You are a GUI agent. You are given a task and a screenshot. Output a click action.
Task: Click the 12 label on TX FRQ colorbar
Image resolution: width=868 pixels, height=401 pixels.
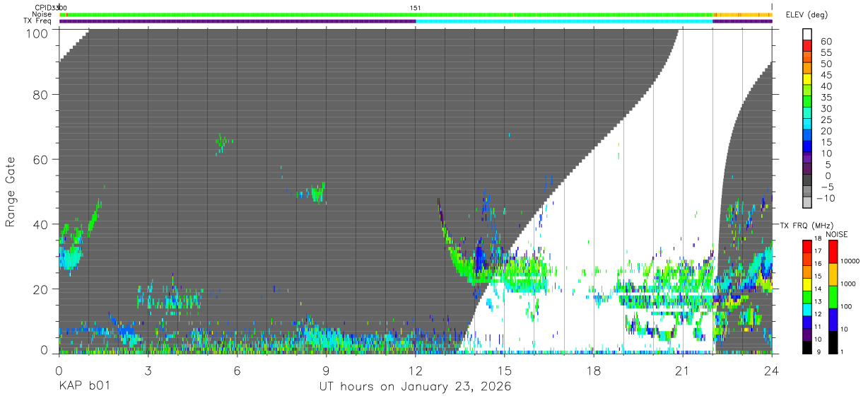coord(818,313)
